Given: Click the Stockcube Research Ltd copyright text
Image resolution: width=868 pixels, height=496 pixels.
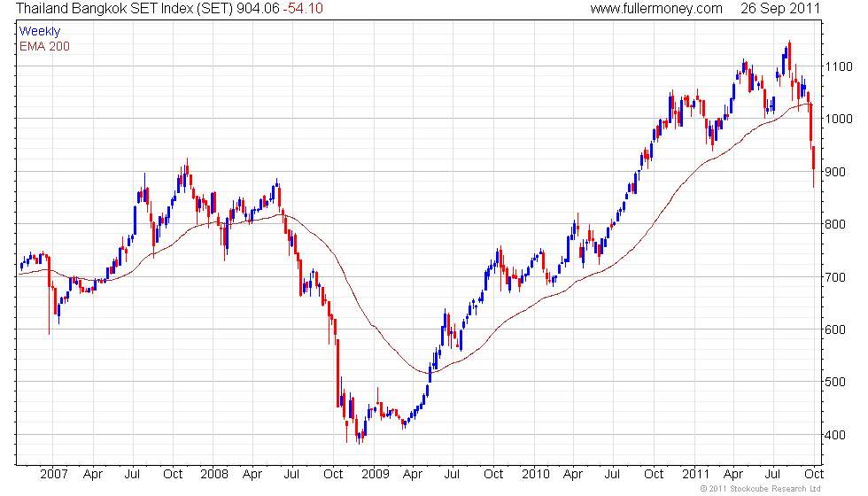Looking at the screenshot, I should pos(760,489).
